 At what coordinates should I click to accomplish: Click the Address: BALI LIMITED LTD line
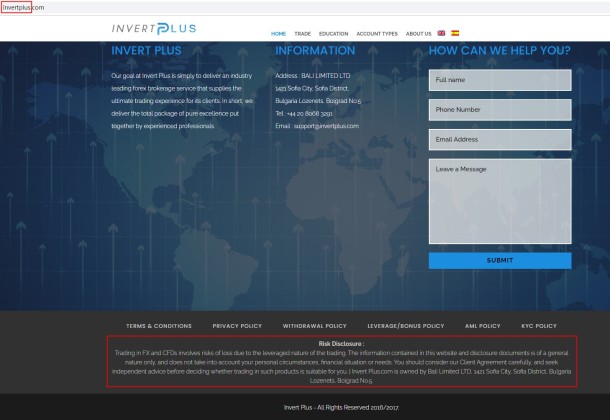[313, 76]
